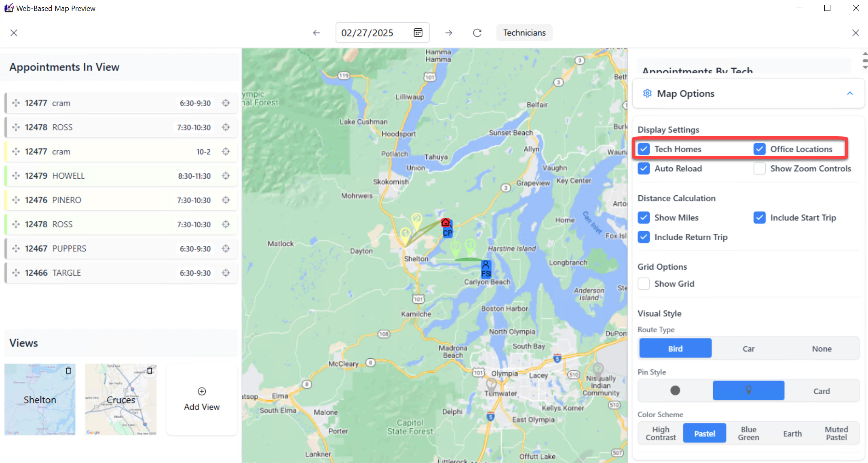Select the Car route type
This screenshot has height=463, width=868.
coord(748,349)
